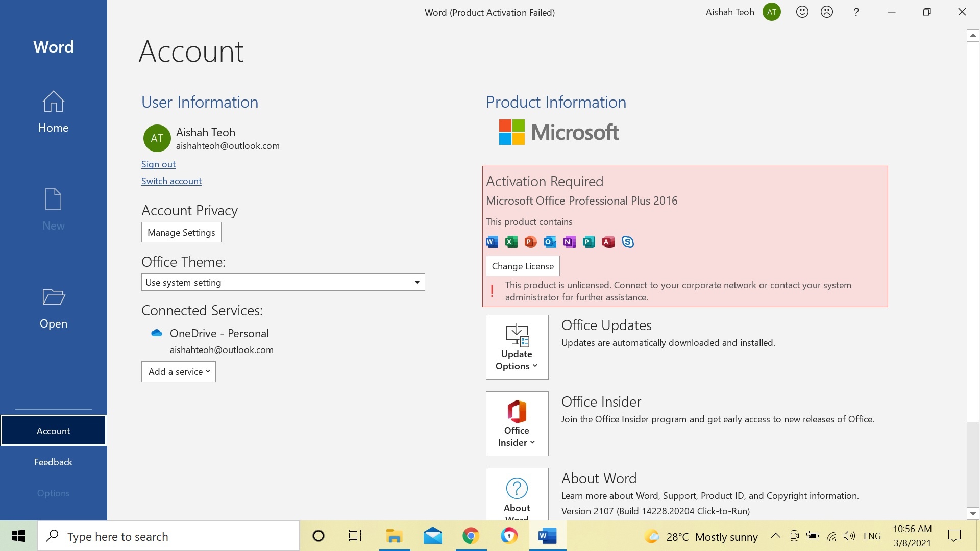Click Sign out link
Image resolution: width=980 pixels, height=551 pixels.
[158, 164]
